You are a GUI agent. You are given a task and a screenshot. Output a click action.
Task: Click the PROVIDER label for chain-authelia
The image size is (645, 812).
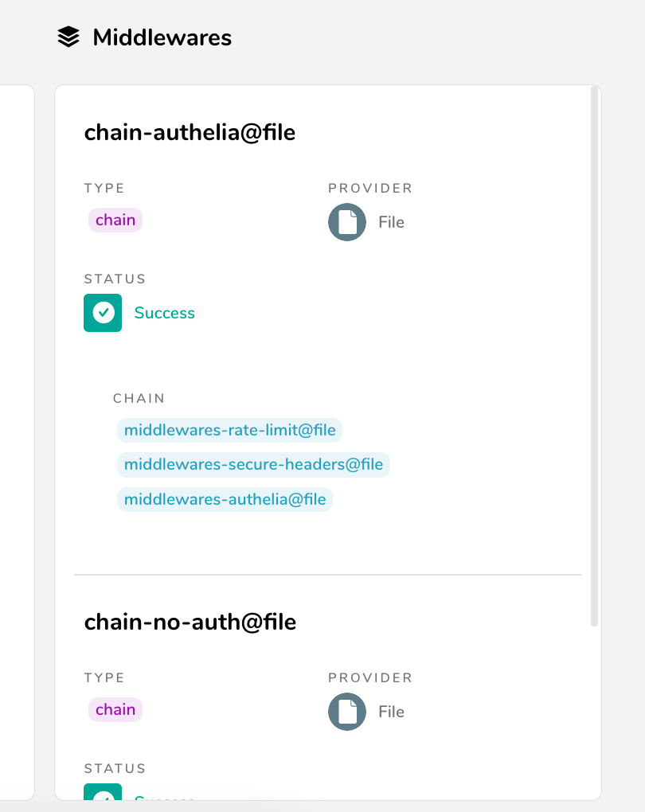369,188
